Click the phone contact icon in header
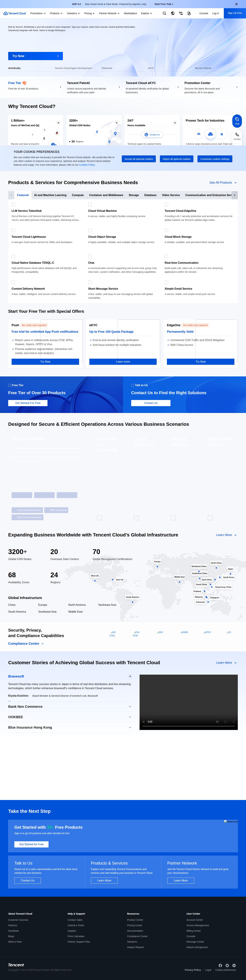 [x=181, y=13]
